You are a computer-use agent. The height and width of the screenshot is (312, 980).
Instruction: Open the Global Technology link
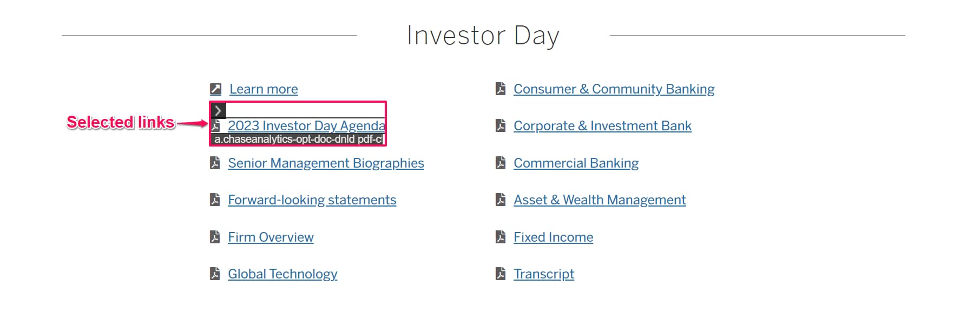282,274
